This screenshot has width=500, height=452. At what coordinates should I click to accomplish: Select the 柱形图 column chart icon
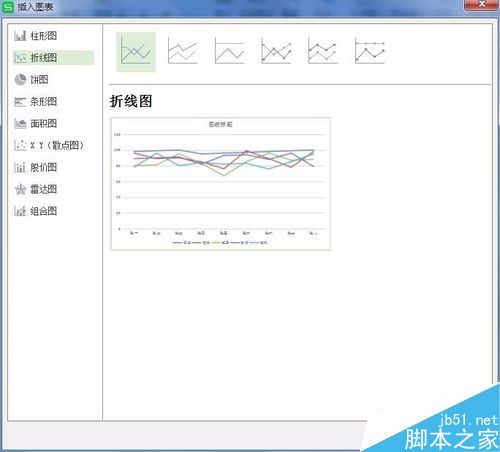pyautogui.click(x=20, y=36)
